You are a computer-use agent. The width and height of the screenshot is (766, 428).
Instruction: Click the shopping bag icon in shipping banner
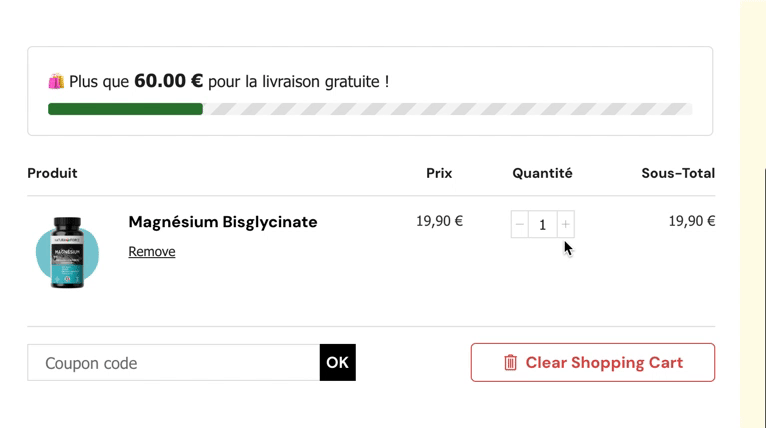pyautogui.click(x=56, y=81)
